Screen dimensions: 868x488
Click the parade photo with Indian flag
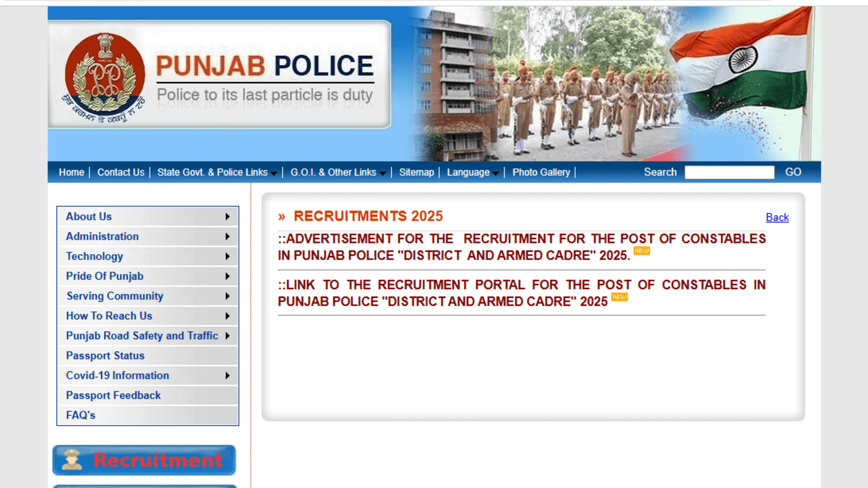point(613,84)
